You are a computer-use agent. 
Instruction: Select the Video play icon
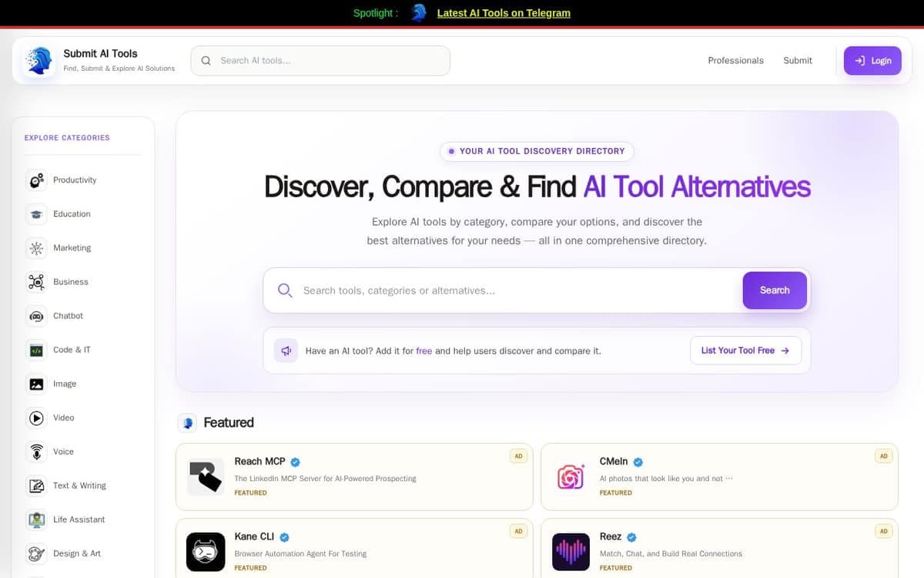(36, 418)
